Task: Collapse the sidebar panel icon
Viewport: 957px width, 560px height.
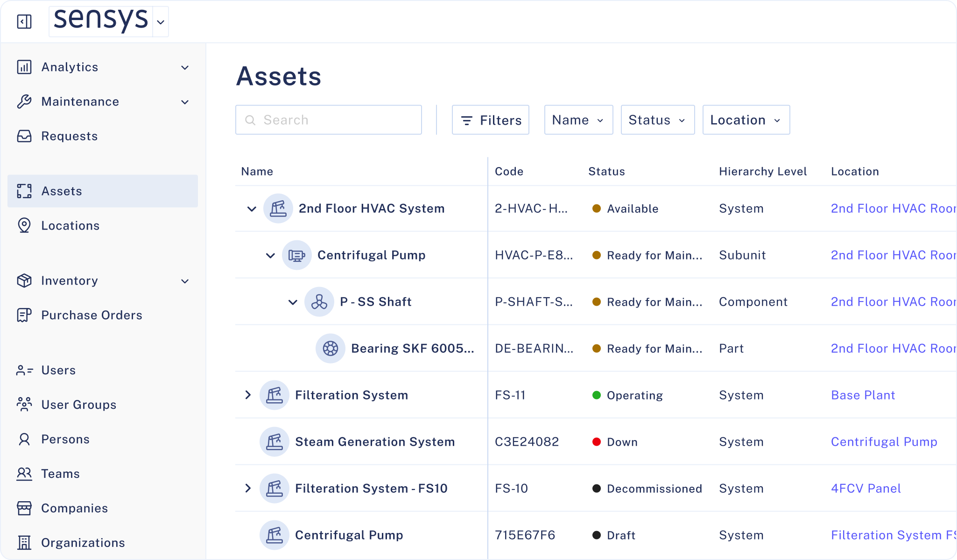Action: click(x=24, y=21)
